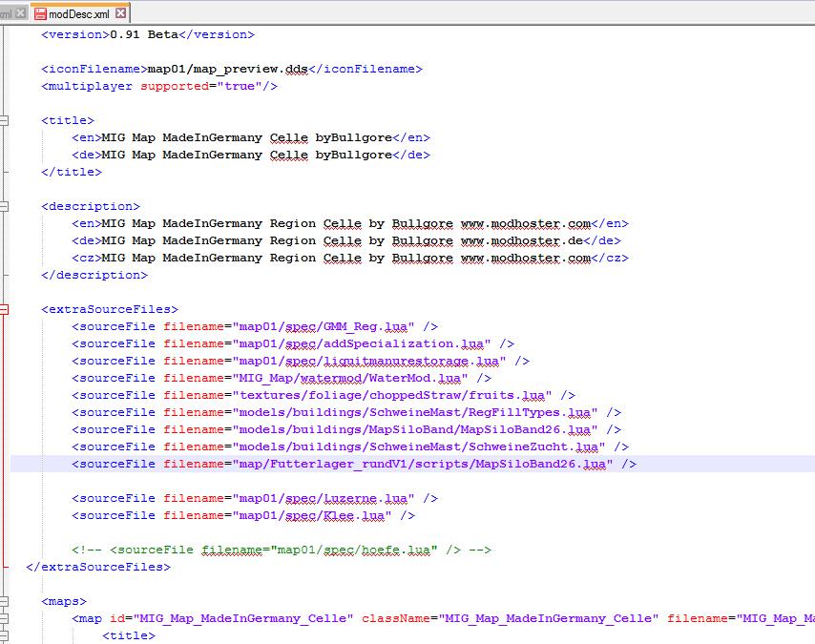
Task: Collapse the nested <title> fold marker under map
Action: [4, 635]
